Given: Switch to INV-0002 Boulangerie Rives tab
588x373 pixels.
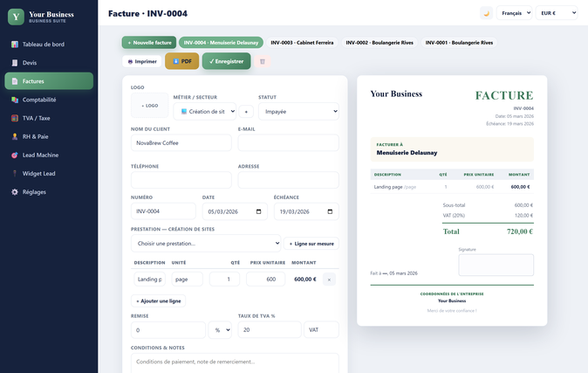Looking at the screenshot, I should tap(379, 43).
